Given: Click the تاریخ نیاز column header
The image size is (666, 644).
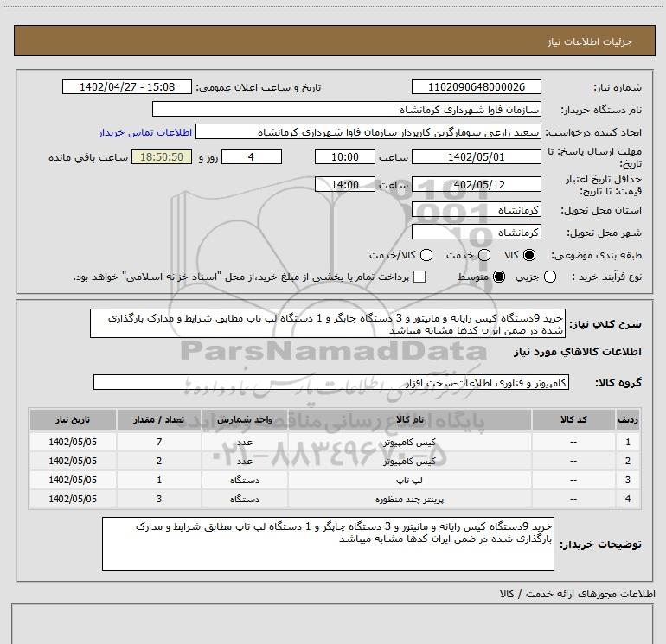Looking at the screenshot, I should (x=73, y=419).
